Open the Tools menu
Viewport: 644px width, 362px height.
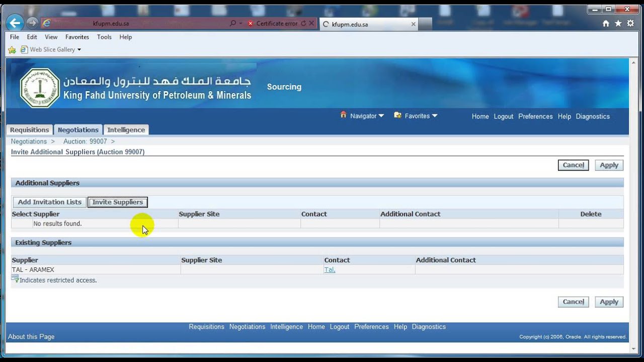click(x=104, y=37)
